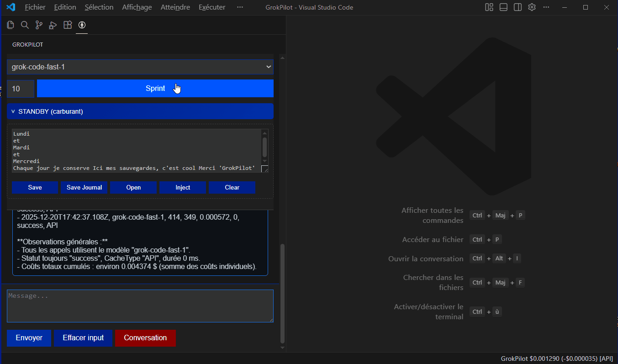Open the grok-code-fast-1 model dropdown
Viewport: 618px width, 364px height.
(140, 67)
